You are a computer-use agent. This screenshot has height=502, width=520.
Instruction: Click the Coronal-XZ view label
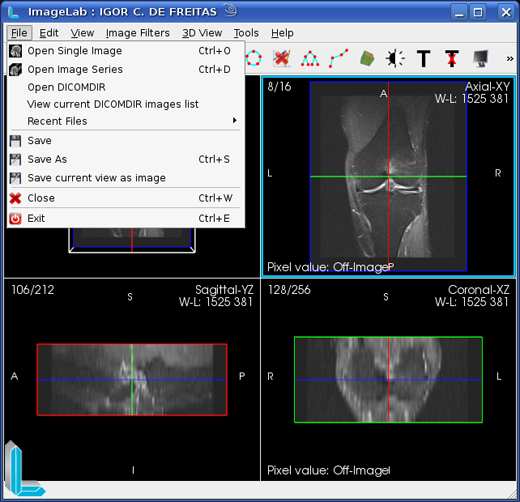pyautogui.click(x=479, y=290)
